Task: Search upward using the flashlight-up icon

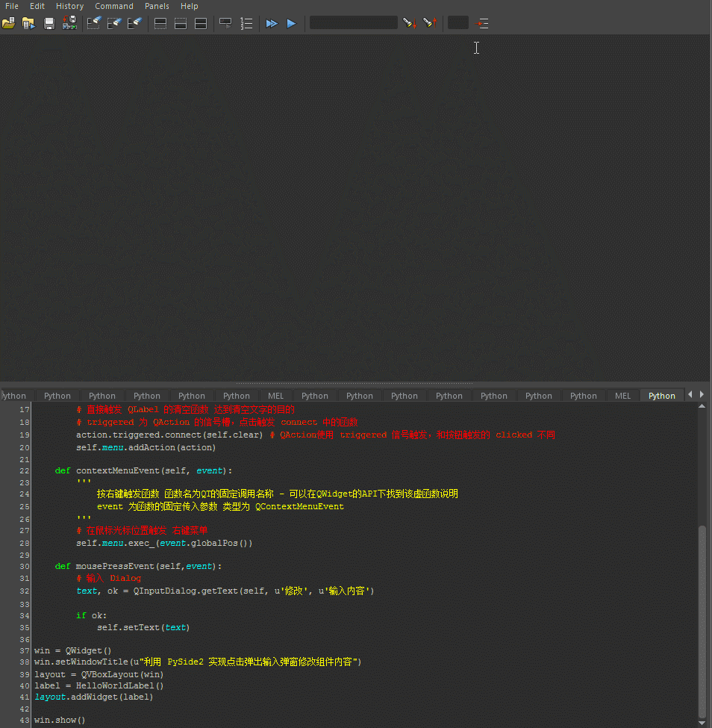Action: [430, 22]
